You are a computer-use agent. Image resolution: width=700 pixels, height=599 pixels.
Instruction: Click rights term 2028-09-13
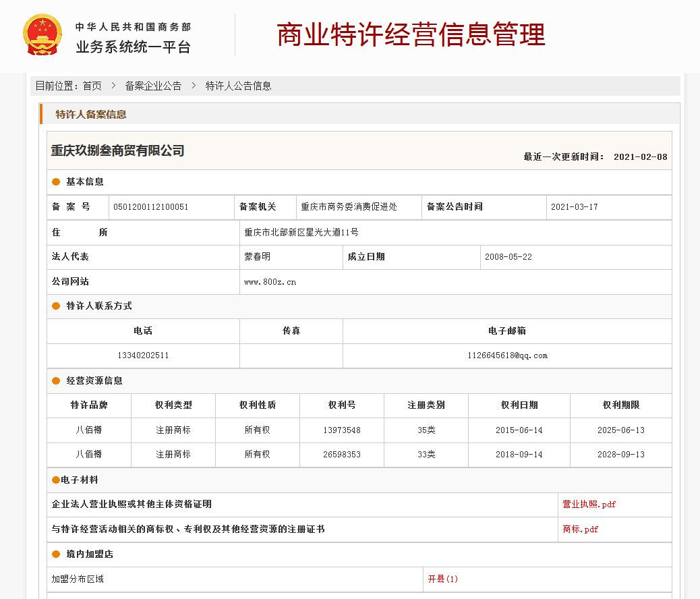(621, 455)
